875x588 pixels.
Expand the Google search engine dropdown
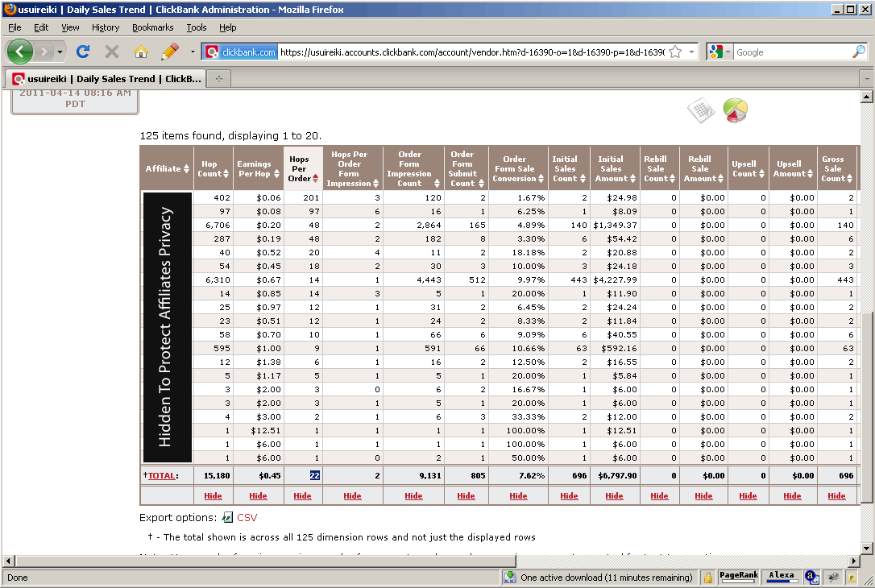coord(728,52)
